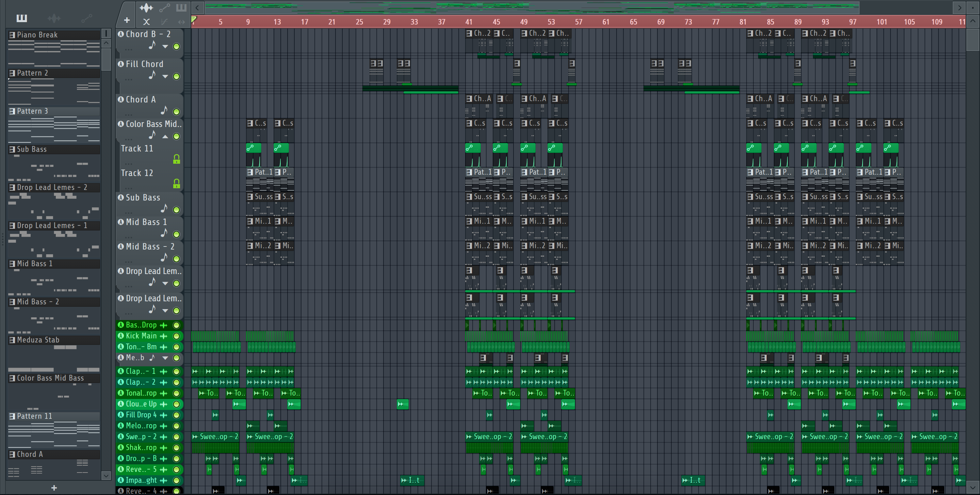980x495 pixels.
Task: Click the add track plus button
Action: [127, 20]
